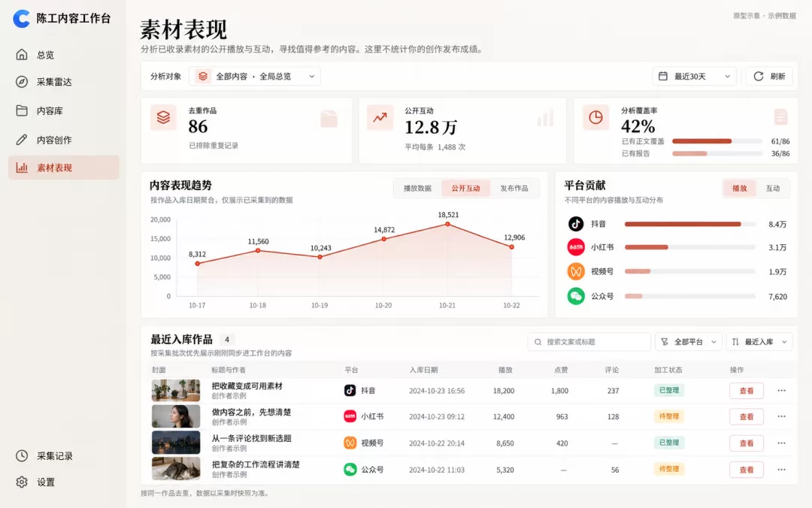Click the 已整理 status of 把收藏变成可用素材
This screenshot has height=508, width=812.
click(669, 390)
